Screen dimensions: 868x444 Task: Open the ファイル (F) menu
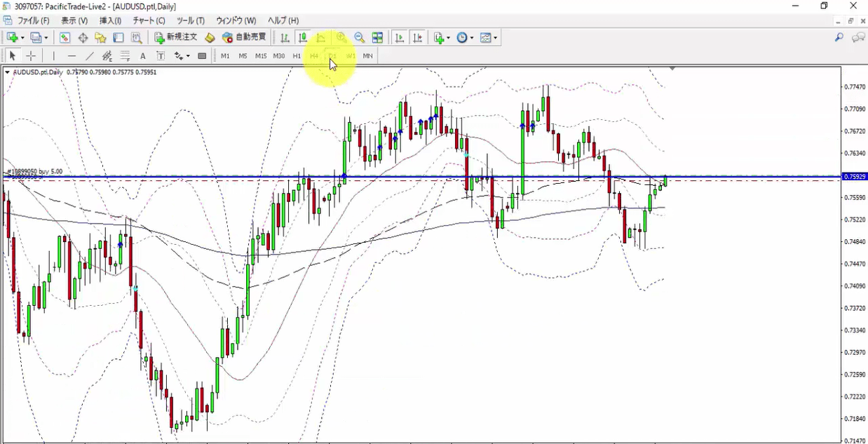point(33,20)
